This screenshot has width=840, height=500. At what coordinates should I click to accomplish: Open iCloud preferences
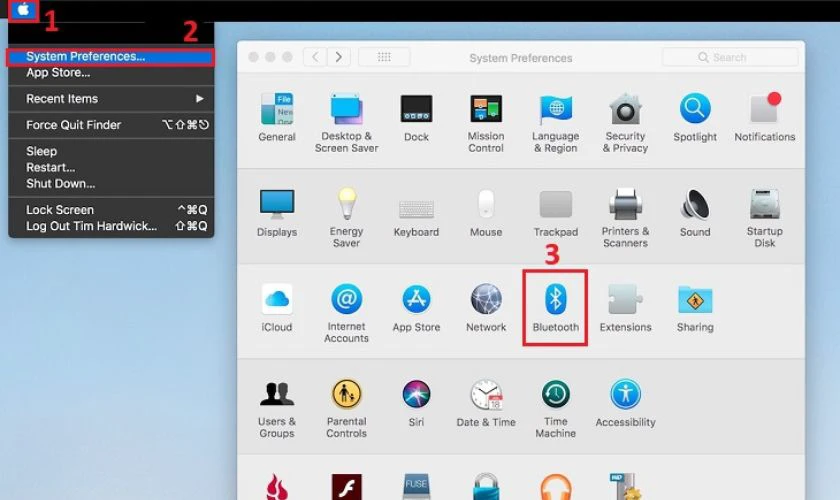tap(276, 308)
